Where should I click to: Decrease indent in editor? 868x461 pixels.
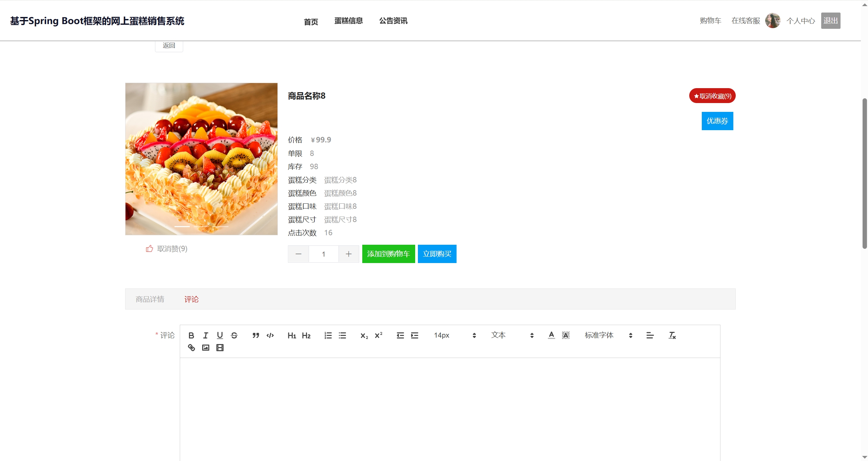point(400,335)
